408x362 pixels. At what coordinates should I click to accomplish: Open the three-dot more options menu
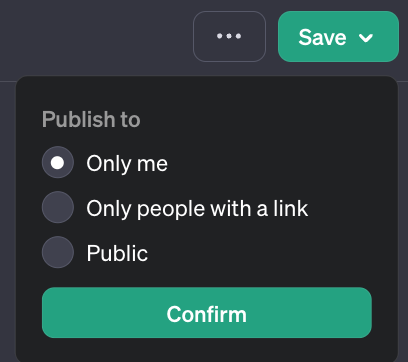click(229, 36)
